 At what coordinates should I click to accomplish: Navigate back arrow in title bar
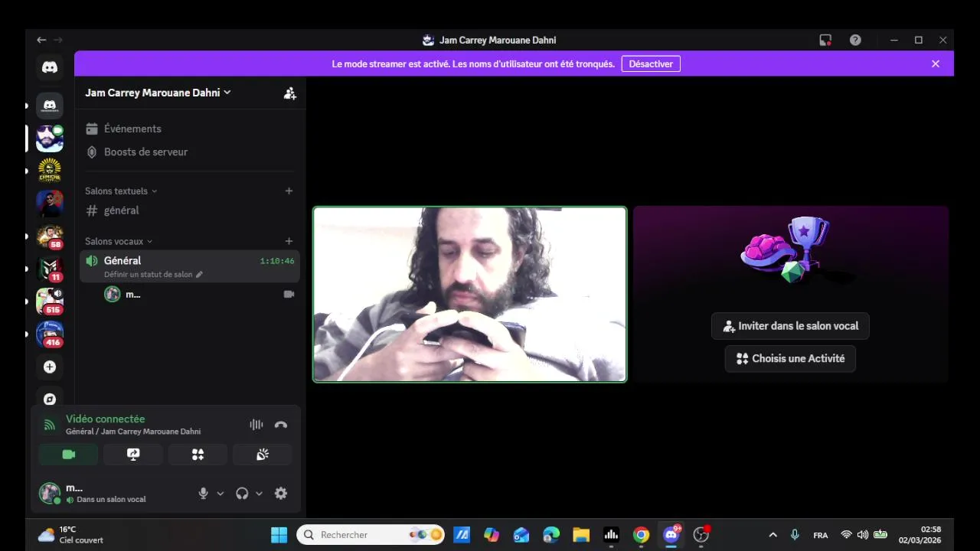point(41,40)
